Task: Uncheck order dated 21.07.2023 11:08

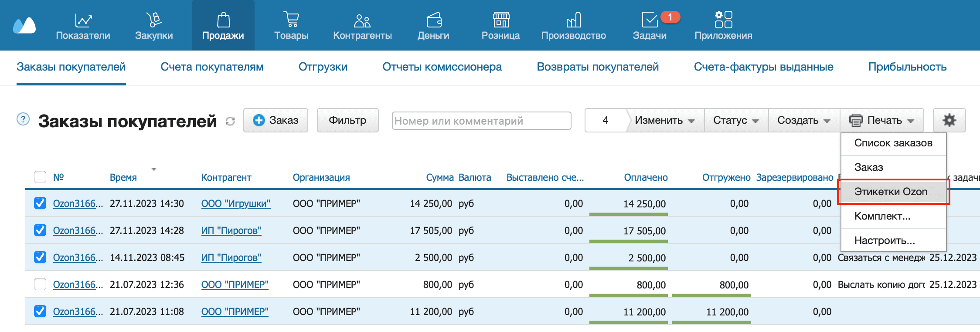Action: pos(40,311)
